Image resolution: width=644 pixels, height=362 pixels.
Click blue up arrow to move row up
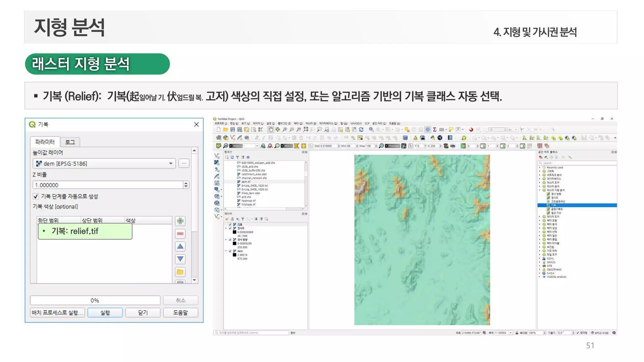pos(180,246)
